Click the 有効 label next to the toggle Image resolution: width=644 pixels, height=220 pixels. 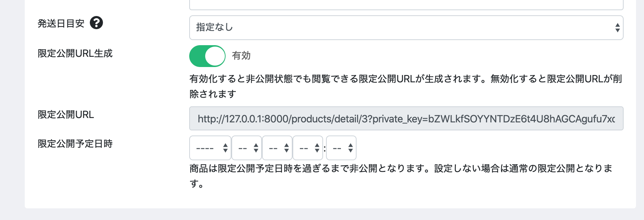(x=241, y=56)
